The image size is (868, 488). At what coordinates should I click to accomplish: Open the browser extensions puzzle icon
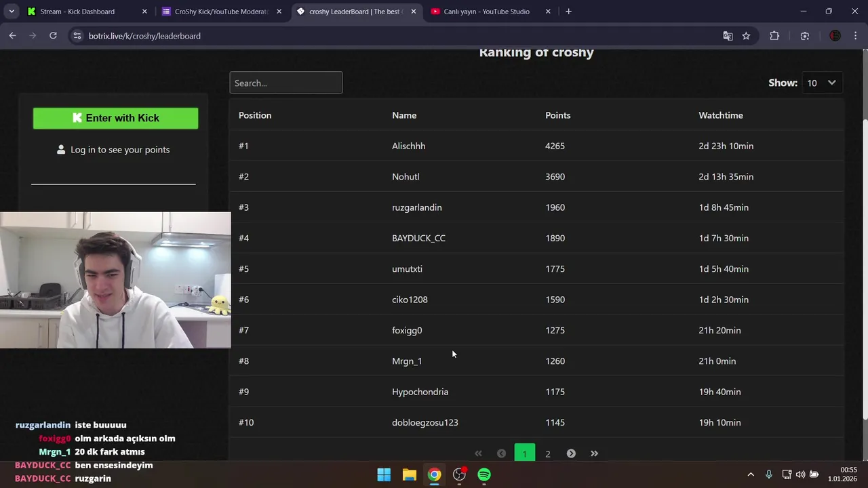[x=774, y=36]
